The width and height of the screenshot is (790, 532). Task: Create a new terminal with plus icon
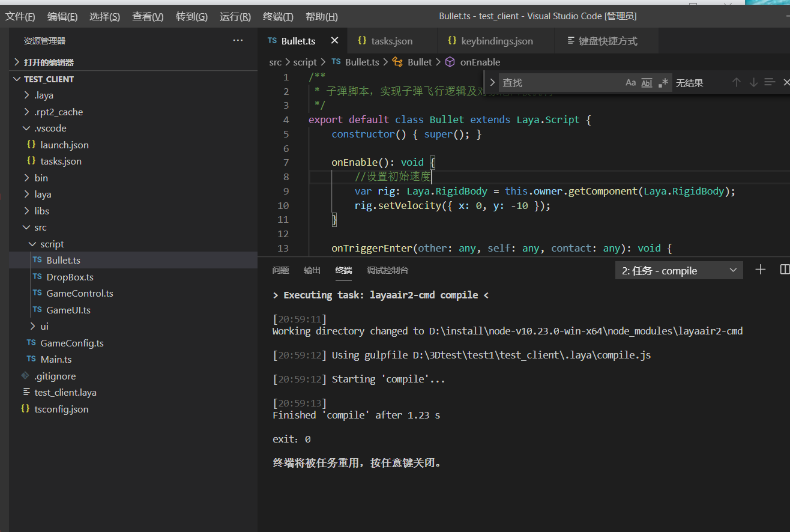click(x=760, y=270)
